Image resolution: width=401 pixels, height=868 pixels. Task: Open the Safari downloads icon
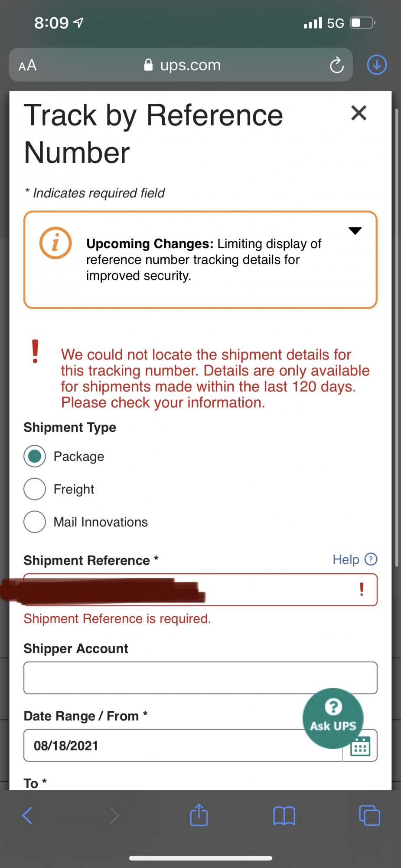[376, 65]
